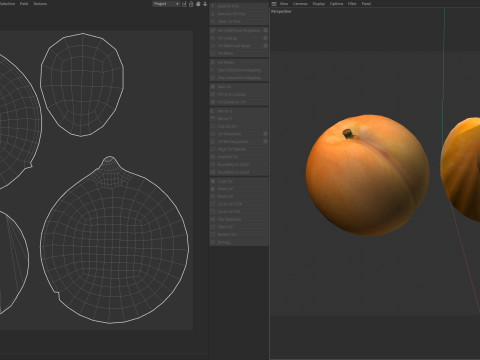Apply Mirror U to UVs
The image size is (480, 360).
point(239,111)
